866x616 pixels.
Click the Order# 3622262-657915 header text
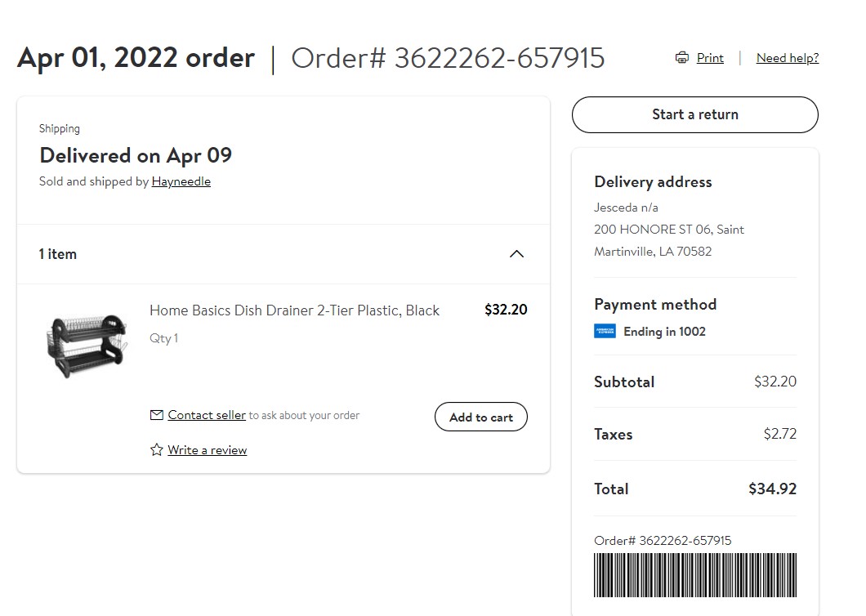pos(448,58)
